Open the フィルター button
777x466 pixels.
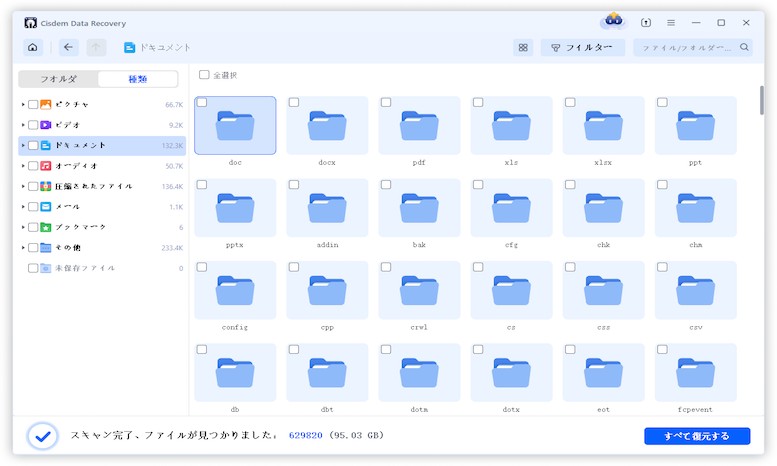pyautogui.click(x=583, y=47)
